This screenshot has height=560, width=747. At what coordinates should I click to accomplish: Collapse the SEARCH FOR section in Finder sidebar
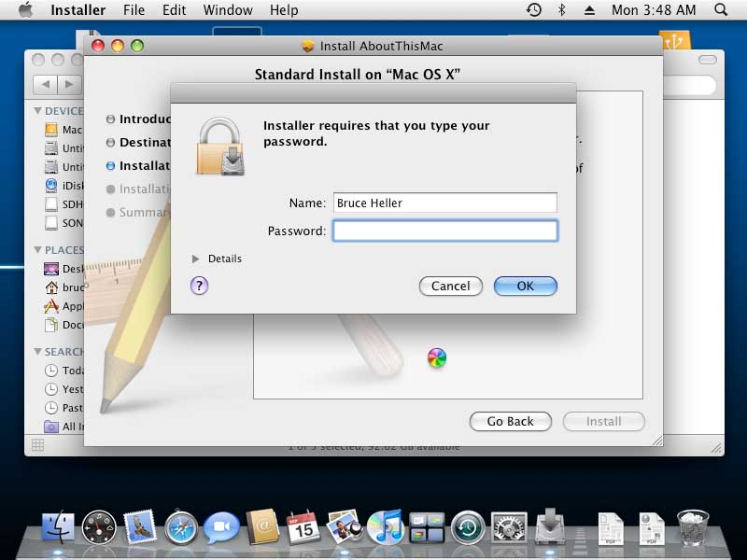pos(37,352)
